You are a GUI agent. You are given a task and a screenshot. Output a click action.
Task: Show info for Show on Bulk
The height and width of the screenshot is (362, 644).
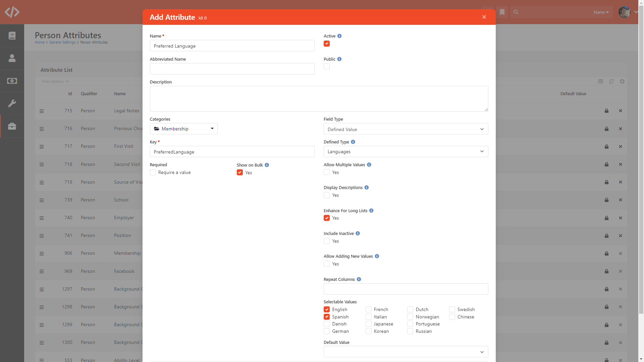(267, 165)
